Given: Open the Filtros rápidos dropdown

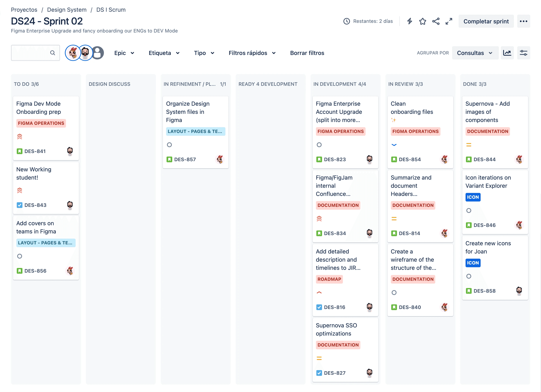Looking at the screenshot, I should (x=252, y=53).
